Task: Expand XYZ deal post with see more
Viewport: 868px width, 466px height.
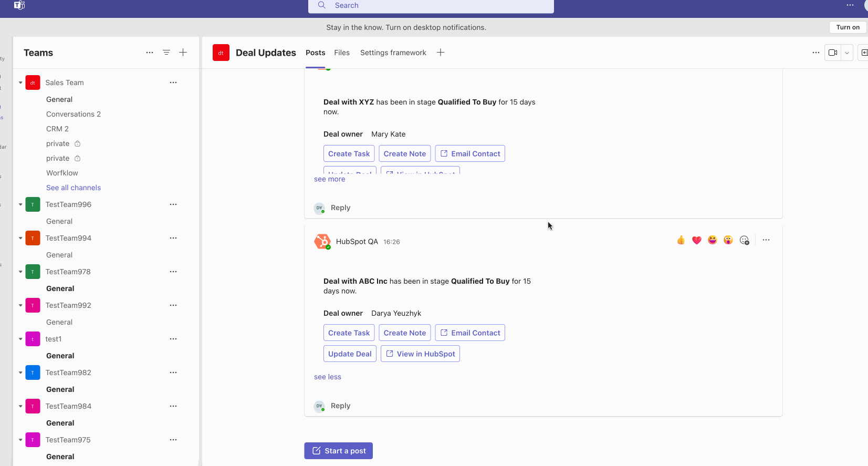Action: click(330, 179)
